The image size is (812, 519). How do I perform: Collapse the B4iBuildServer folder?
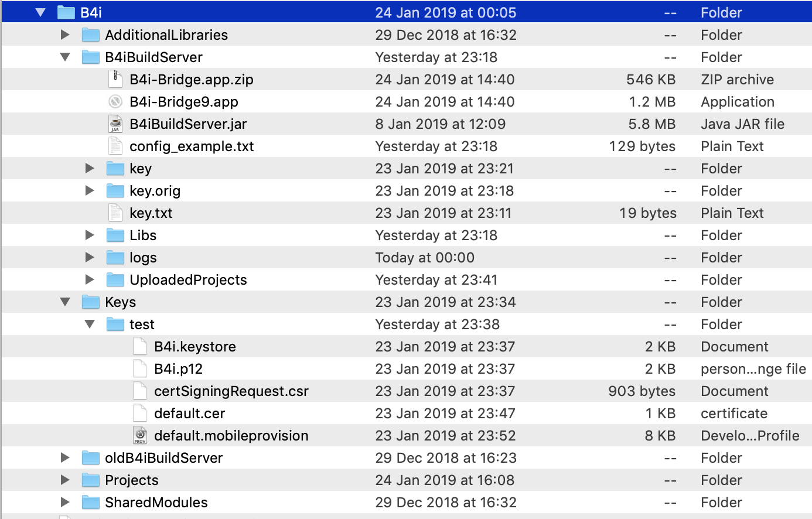pyautogui.click(x=65, y=57)
